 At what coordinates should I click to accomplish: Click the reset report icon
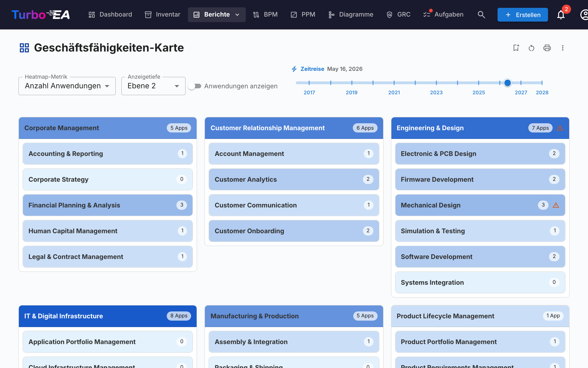point(531,48)
